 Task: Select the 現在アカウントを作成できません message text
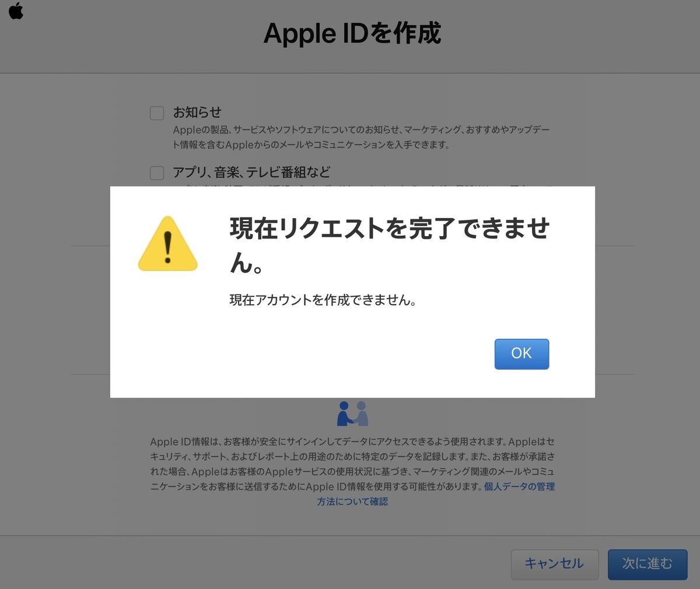point(323,300)
